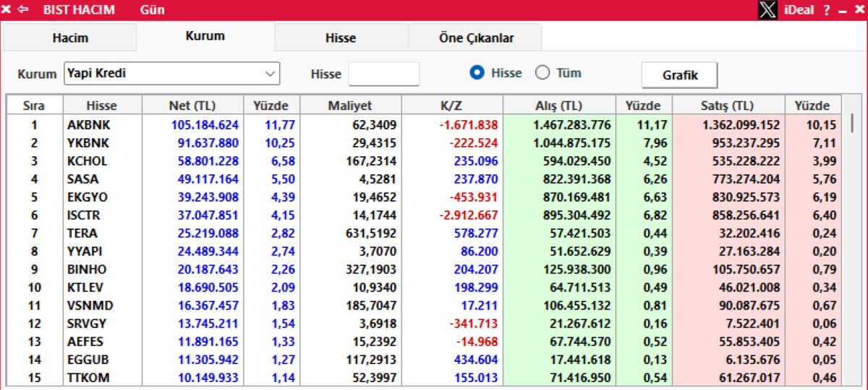The height and width of the screenshot is (390, 868).
Task: Click the Alış (TL) column header
Action: 559,106
